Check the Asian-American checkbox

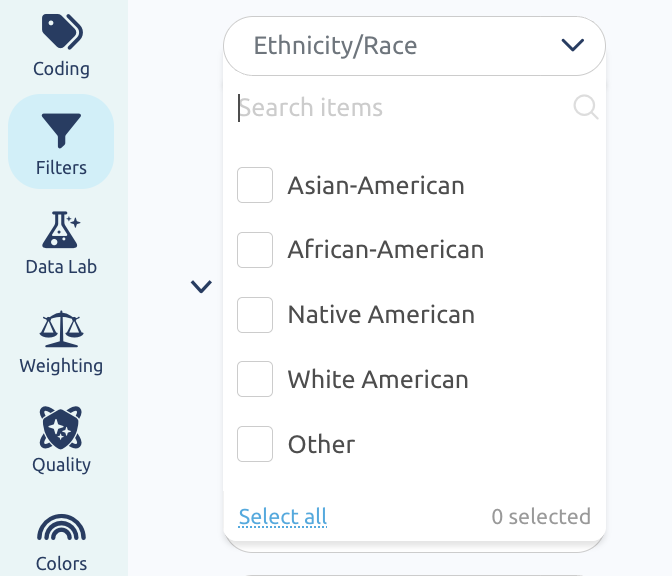[x=255, y=185]
